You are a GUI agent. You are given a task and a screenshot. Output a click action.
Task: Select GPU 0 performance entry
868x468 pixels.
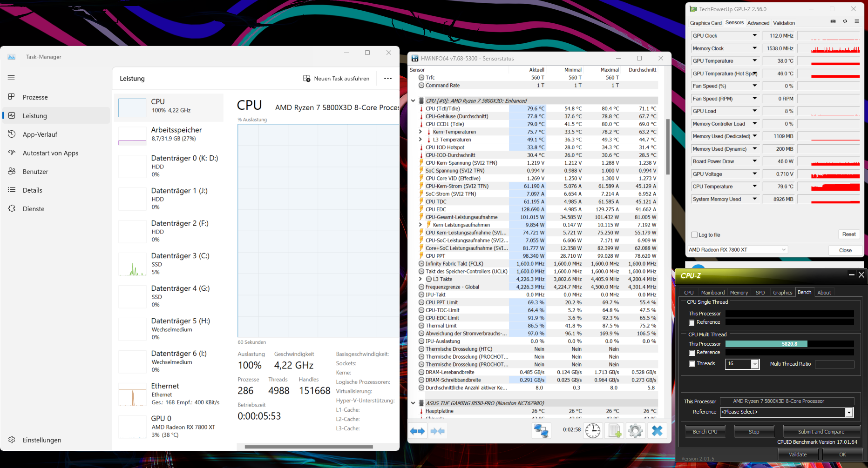[x=169, y=427]
